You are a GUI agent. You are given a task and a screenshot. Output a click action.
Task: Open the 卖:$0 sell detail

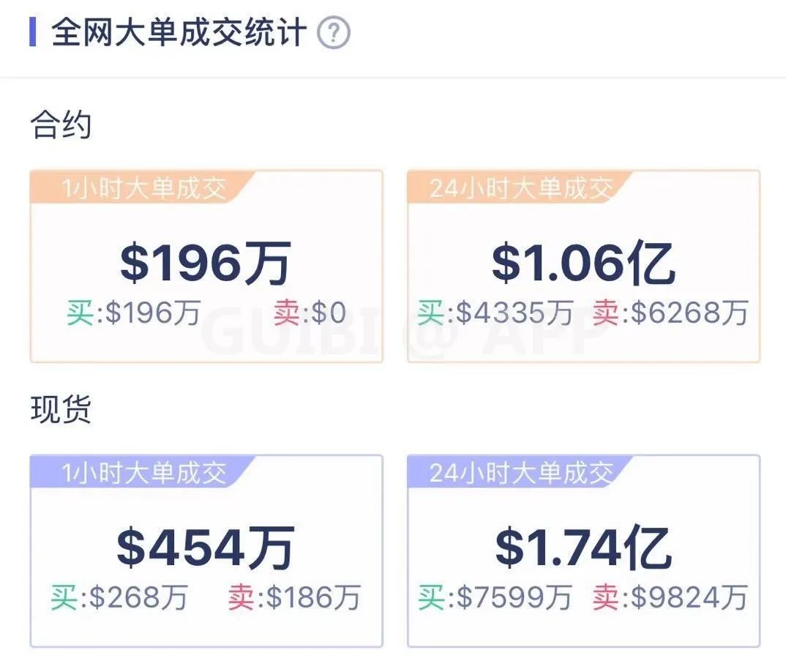tap(310, 313)
